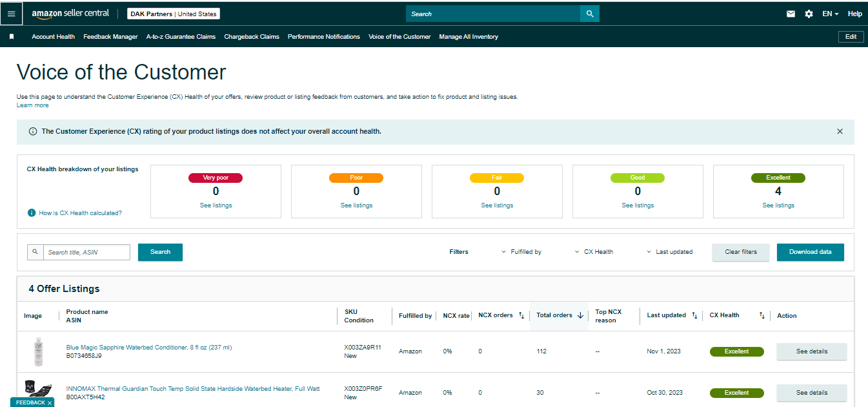Click the FEEDBACK tab label
868x407 pixels.
tap(30, 402)
